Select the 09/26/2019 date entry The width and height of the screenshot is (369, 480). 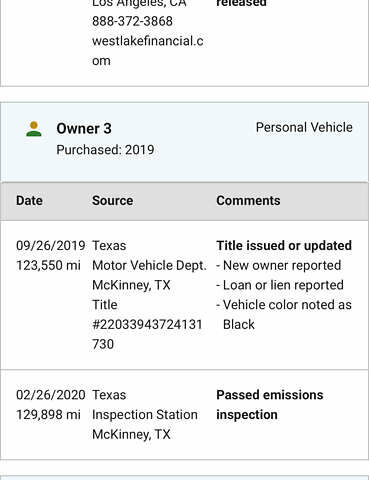pyautogui.click(x=51, y=246)
